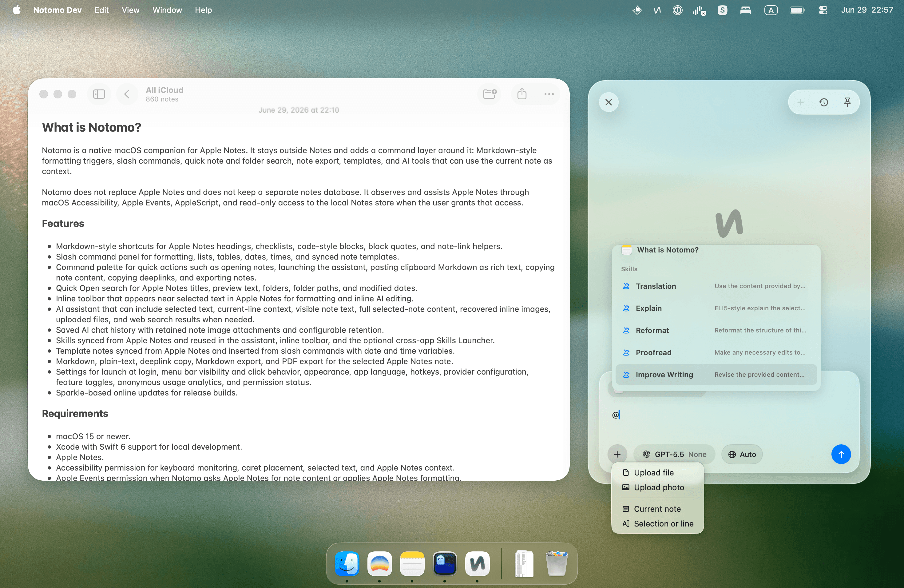Click the Features heading in the note
904x588 pixels.
click(x=63, y=223)
